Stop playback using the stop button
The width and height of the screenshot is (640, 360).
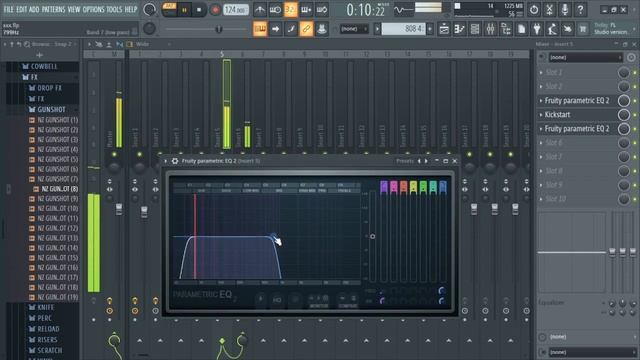click(x=199, y=10)
